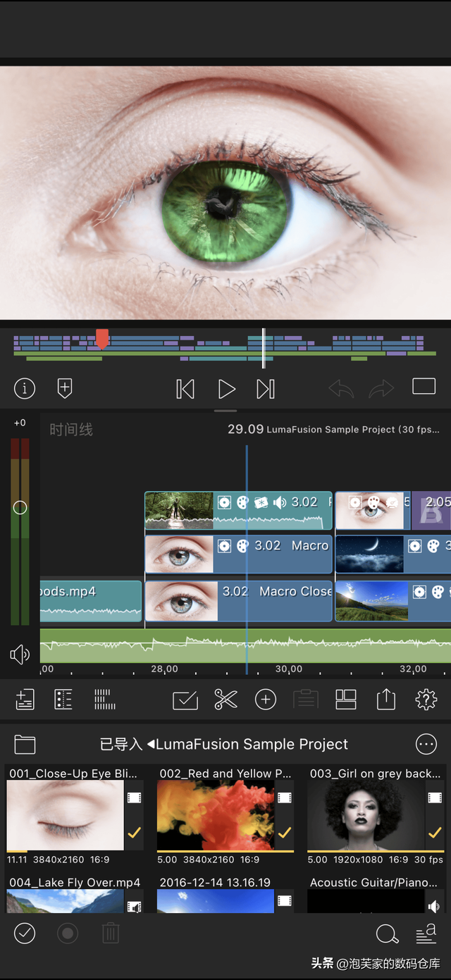The height and width of the screenshot is (980, 451).
Task: Add a marker with shield-plus icon
Action: point(65,388)
